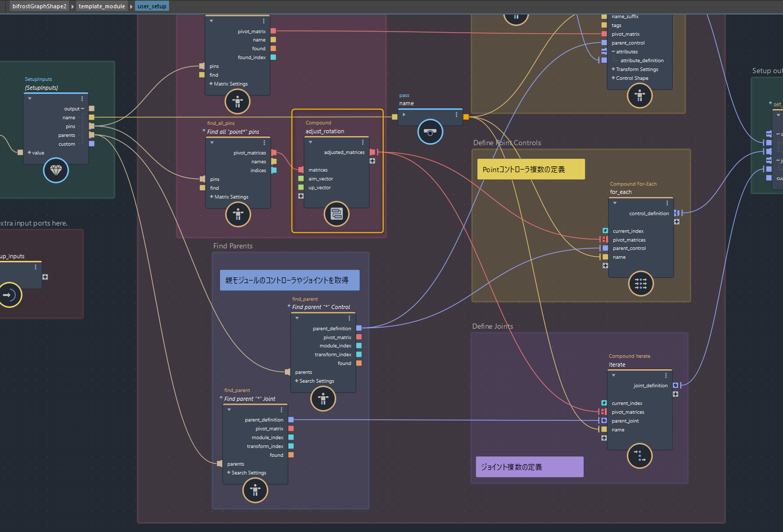Image resolution: width=783 pixels, height=532 pixels.
Task: Click the plus add-port button on adjust_rotation
Action: 372,161
